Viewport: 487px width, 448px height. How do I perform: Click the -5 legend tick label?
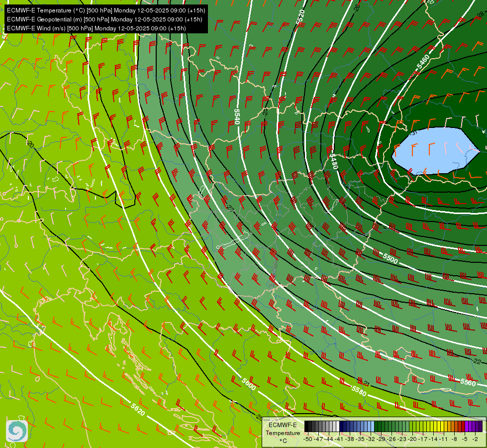(x=465, y=439)
